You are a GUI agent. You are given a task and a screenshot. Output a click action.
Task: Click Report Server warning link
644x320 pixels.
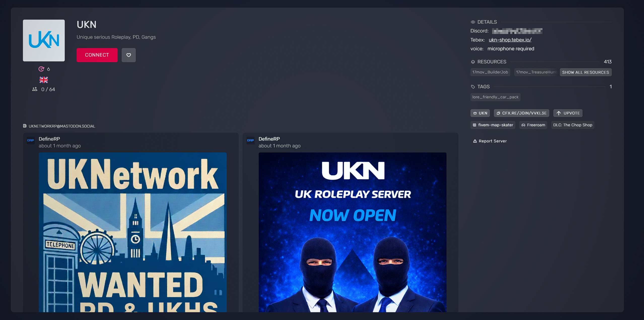(490, 141)
